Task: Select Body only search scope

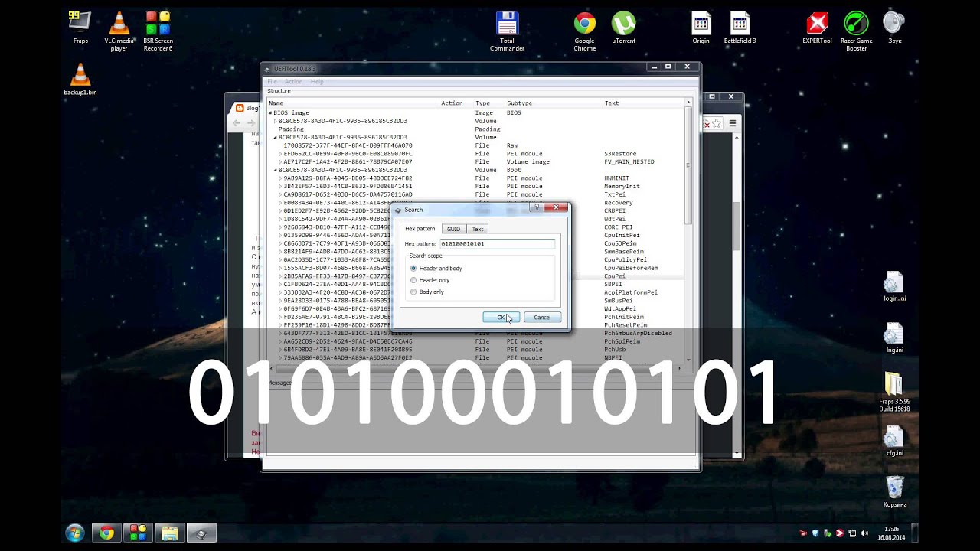Action: [426, 292]
